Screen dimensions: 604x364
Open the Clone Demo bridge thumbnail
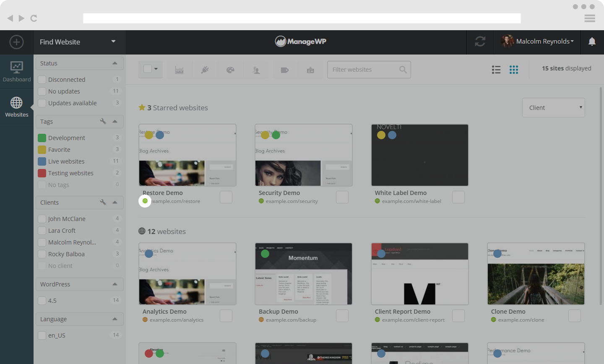pyautogui.click(x=536, y=274)
